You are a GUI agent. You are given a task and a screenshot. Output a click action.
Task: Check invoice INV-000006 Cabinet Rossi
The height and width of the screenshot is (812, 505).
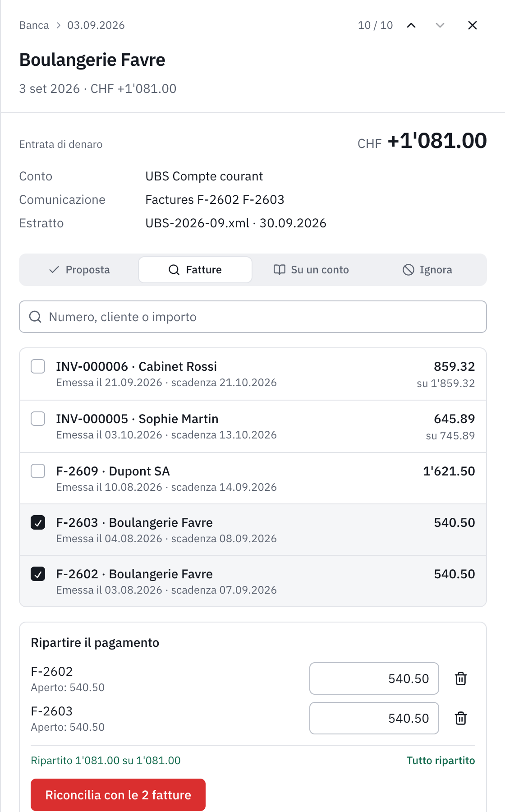38,366
